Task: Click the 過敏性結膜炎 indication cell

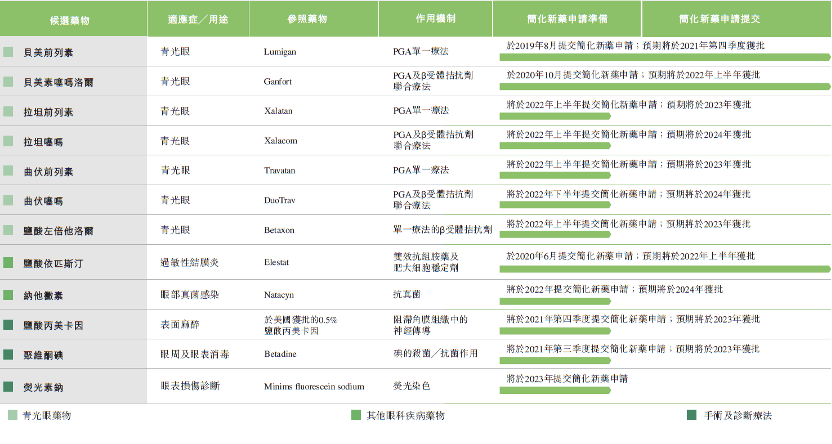Action: 189,262
